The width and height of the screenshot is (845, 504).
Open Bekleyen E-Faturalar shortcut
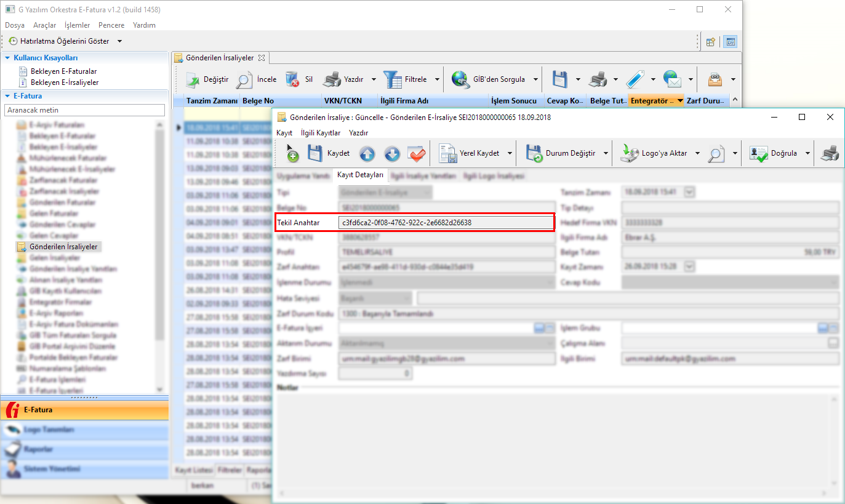[63, 71]
